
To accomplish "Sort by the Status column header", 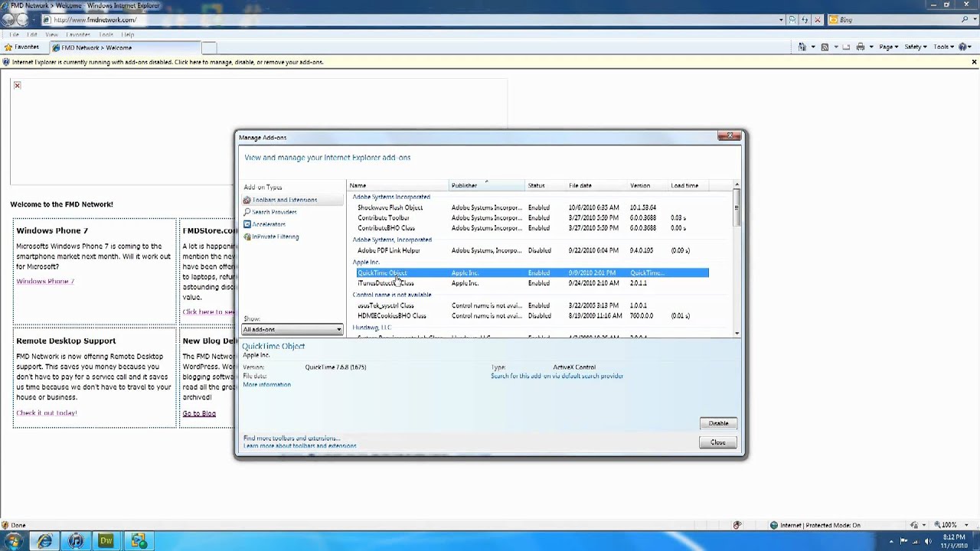I will point(546,185).
